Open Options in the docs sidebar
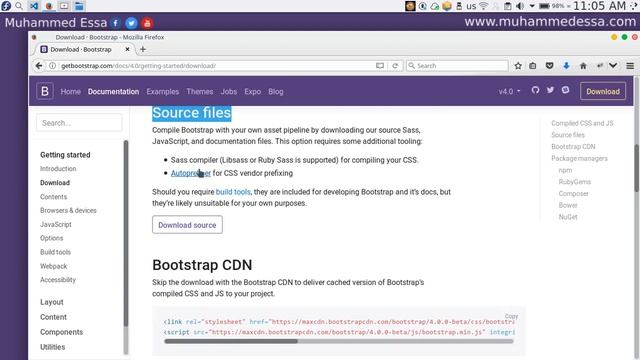This screenshot has height=360, width=640. 51,238
